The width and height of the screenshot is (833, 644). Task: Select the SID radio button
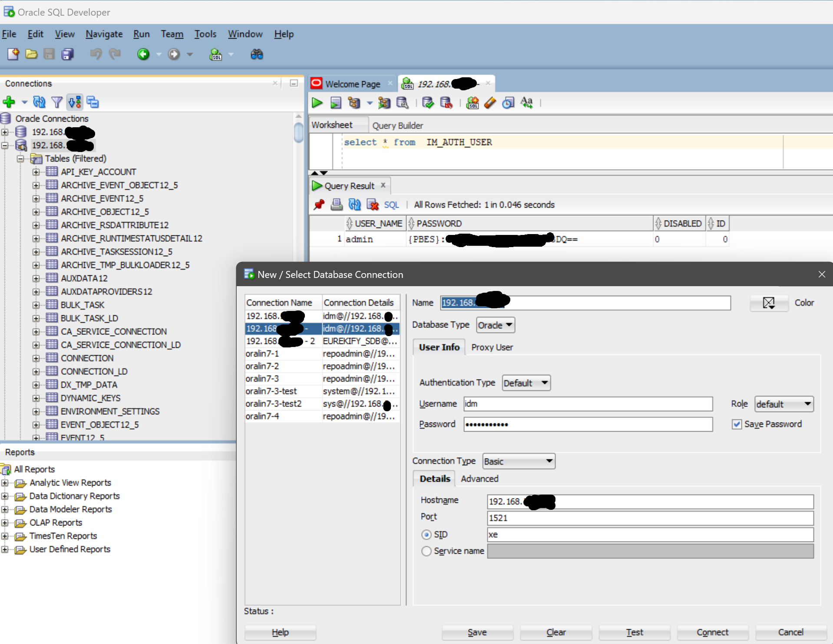click(x=426, y=535)
